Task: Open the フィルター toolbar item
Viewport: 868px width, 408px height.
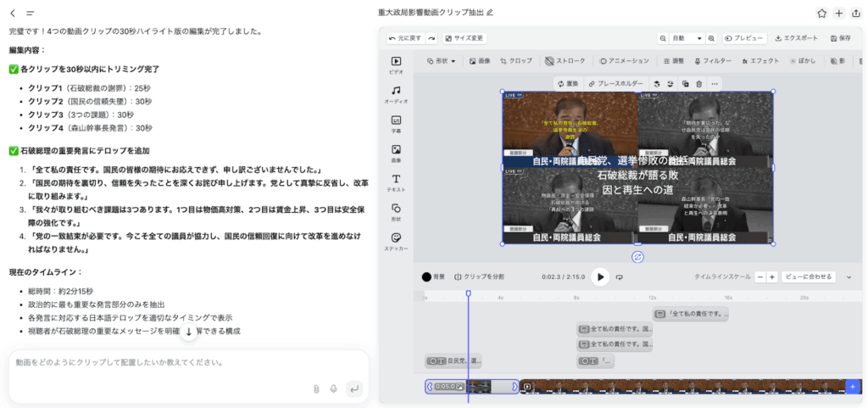Action: (712, 61)
